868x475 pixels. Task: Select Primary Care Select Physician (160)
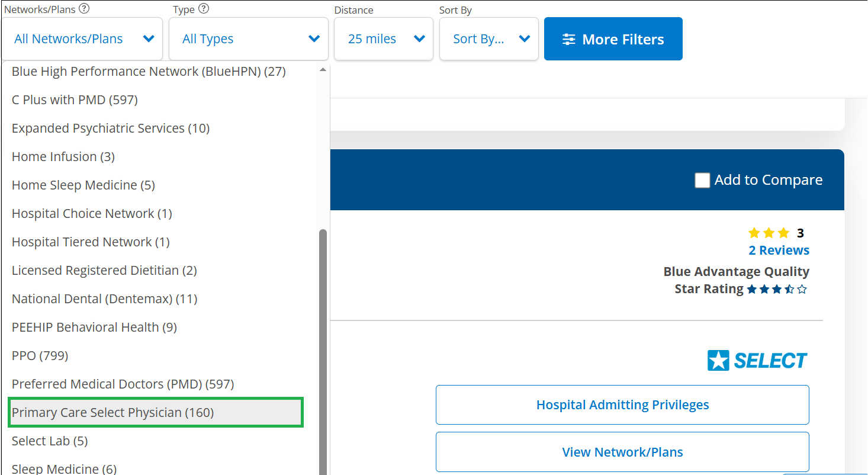pyautogui.click(x=112, y=412)
